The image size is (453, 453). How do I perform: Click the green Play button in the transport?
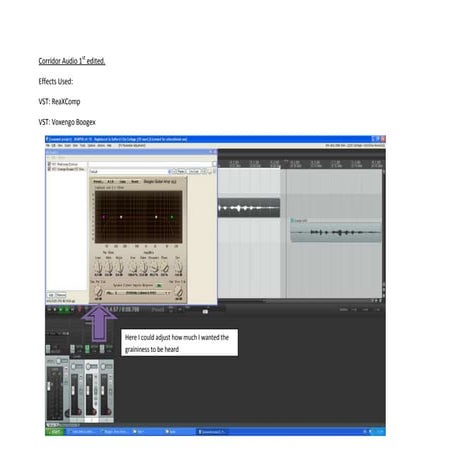[x=61, y=310]
